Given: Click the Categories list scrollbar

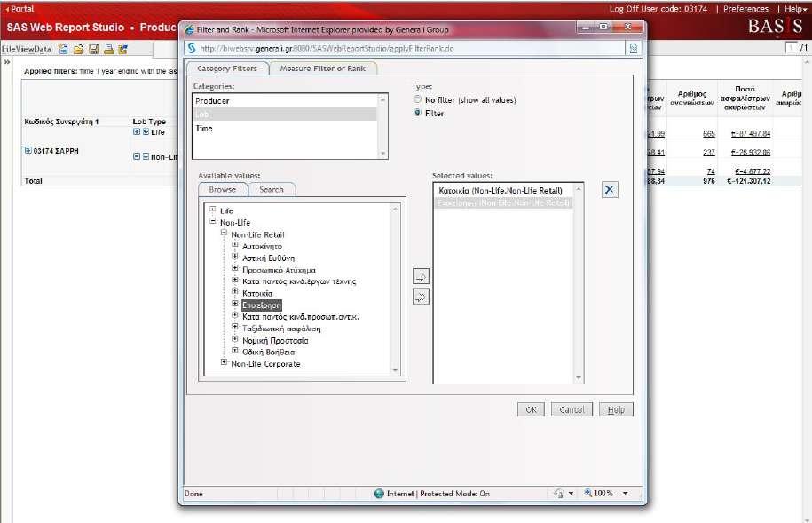Looking at the screenshot, I should coord(382,126).
